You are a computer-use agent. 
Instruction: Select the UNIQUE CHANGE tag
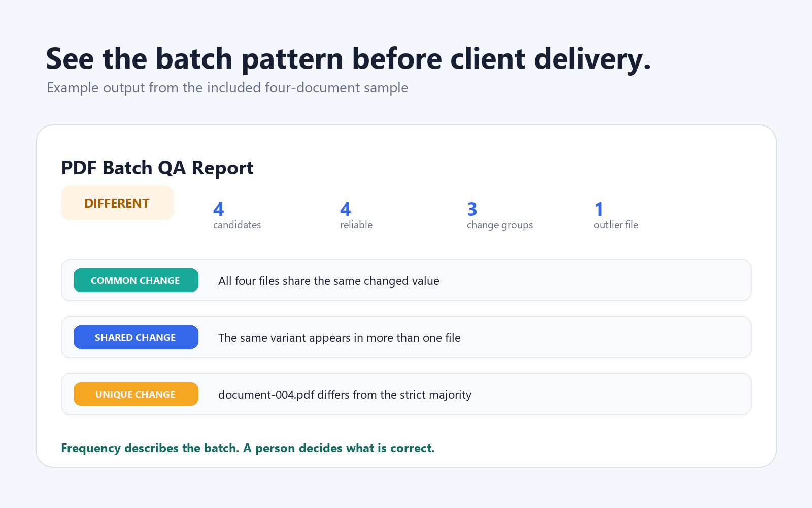pos(136,394)
